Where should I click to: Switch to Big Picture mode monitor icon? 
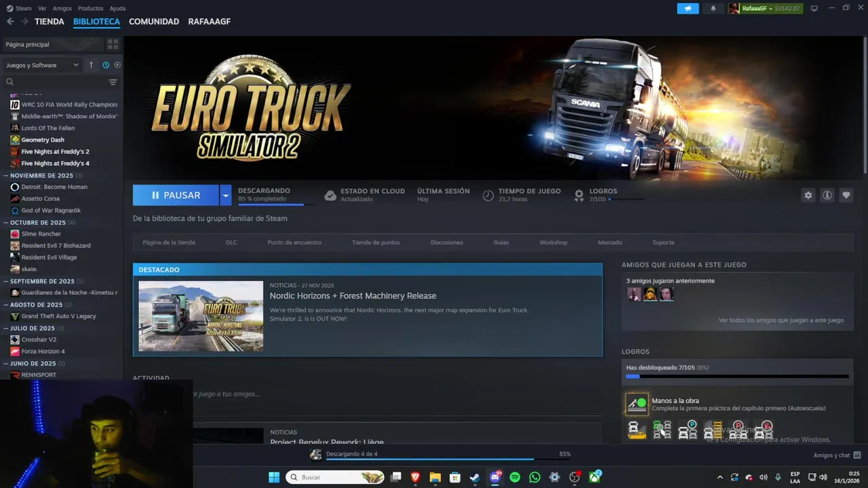click(x=814, y=8)
